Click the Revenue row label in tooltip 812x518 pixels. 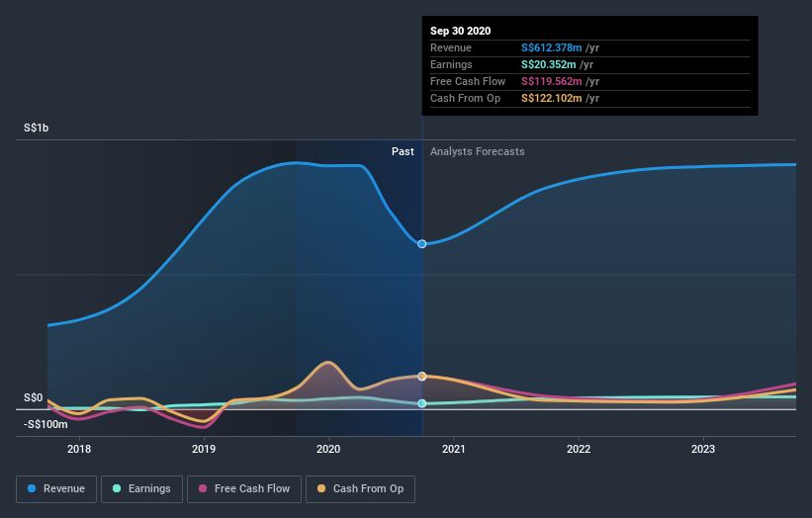pos(451,47)
